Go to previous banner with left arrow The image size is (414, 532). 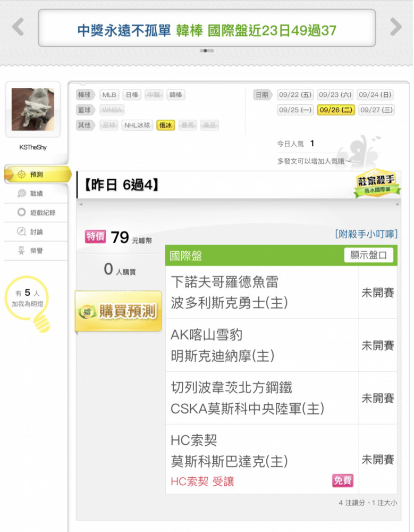(x=18, y=27)
